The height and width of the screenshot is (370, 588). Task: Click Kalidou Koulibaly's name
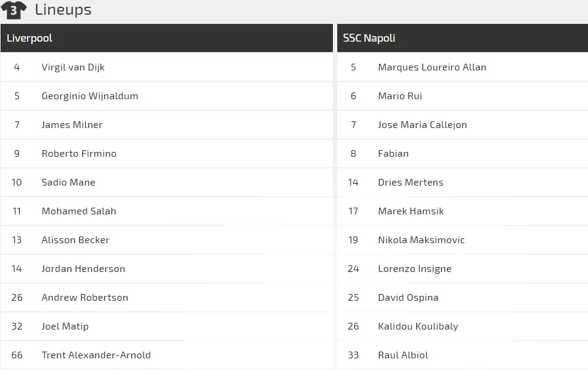(x=418, y=327)
